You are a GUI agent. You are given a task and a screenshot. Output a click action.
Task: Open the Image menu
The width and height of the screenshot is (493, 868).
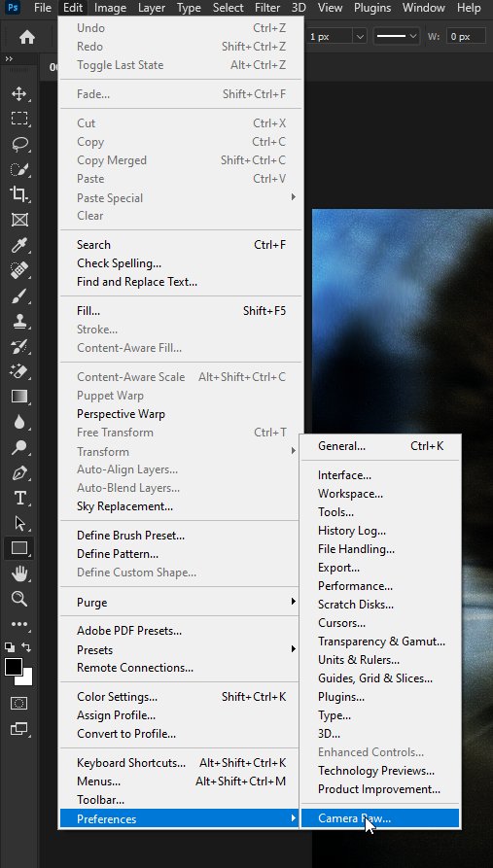pos(110,8)
